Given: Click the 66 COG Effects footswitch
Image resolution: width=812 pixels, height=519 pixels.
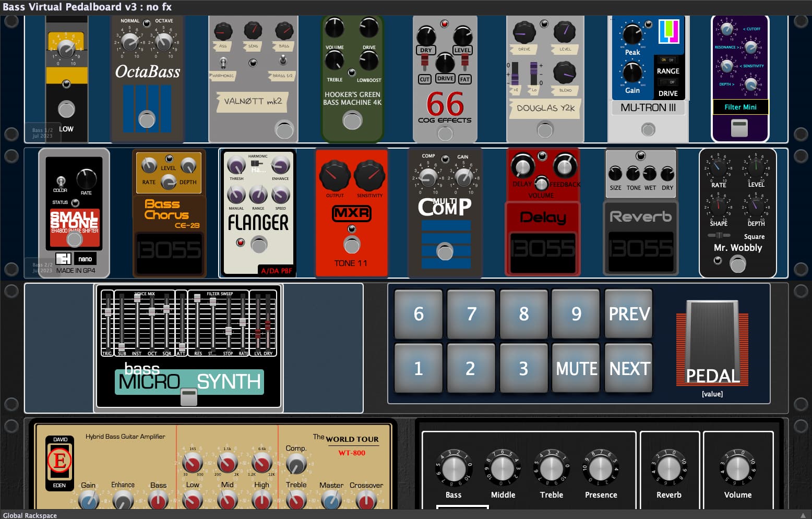Looking at the screenshot, I should pos(445,134).
